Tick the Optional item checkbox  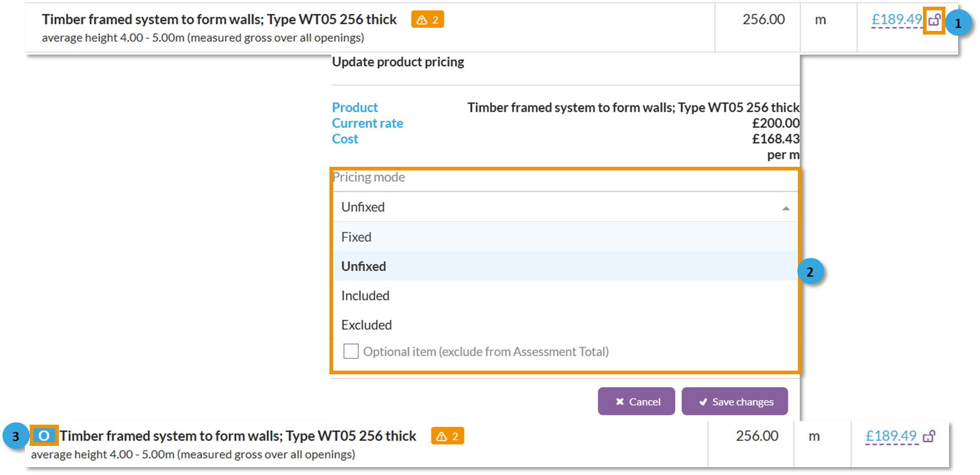(x=351, y=351)
